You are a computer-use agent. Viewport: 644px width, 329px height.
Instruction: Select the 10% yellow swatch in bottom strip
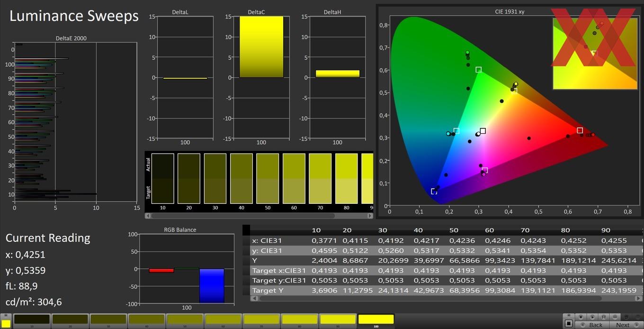32,320
